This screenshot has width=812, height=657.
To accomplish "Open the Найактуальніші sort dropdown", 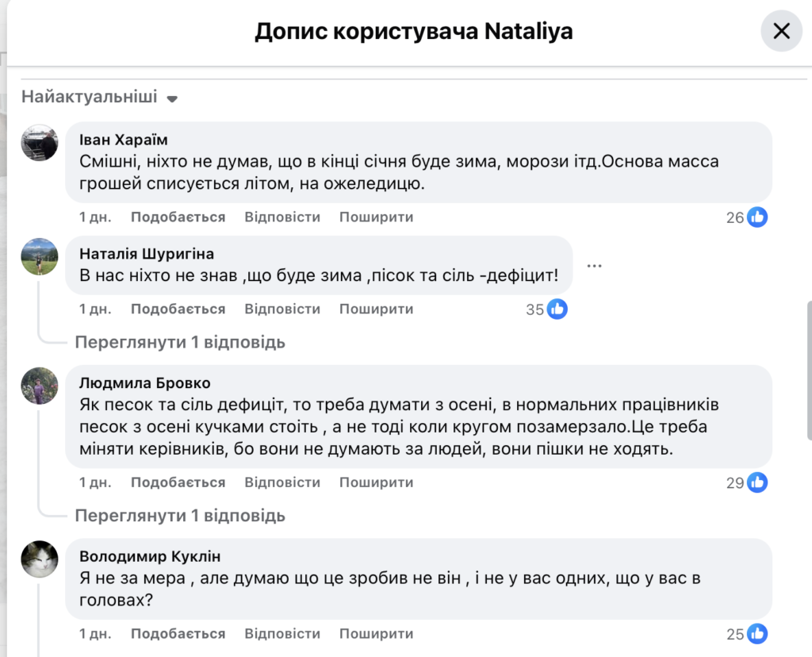I will pos(99,98).
